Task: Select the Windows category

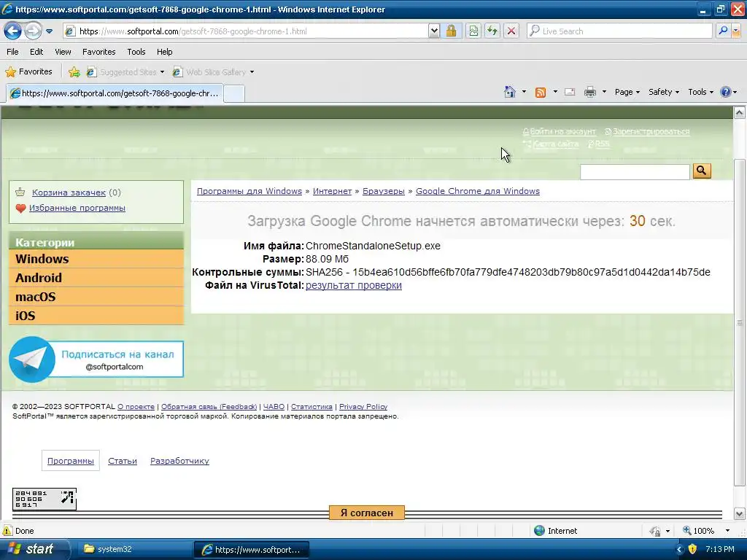Action: (96, 259)
